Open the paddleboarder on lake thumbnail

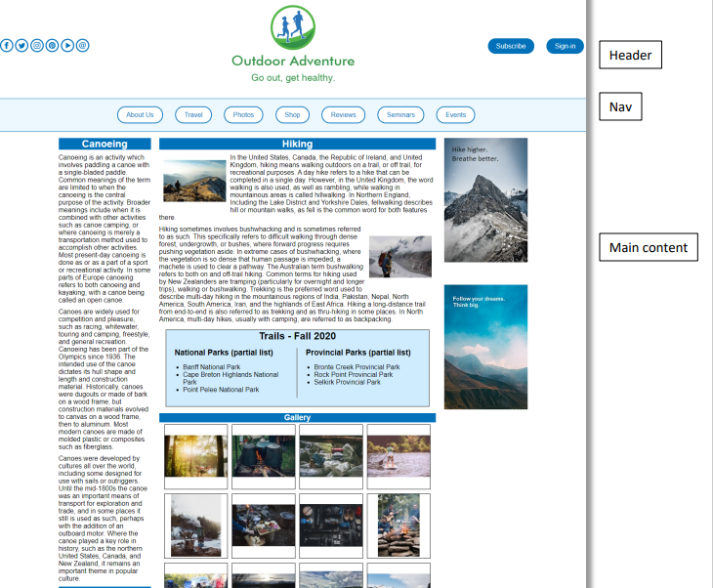tap(398, 456)
